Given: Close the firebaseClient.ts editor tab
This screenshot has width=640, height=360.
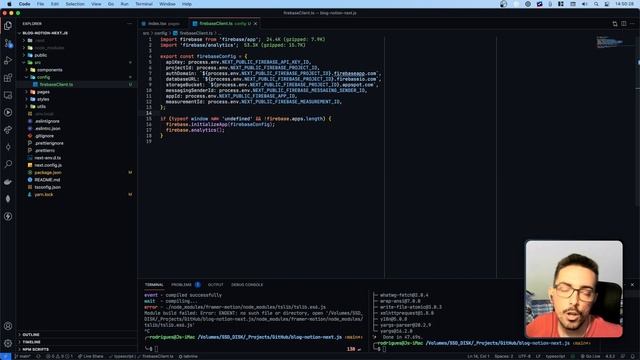Looking at the screenshot, I should coord(256,24).
